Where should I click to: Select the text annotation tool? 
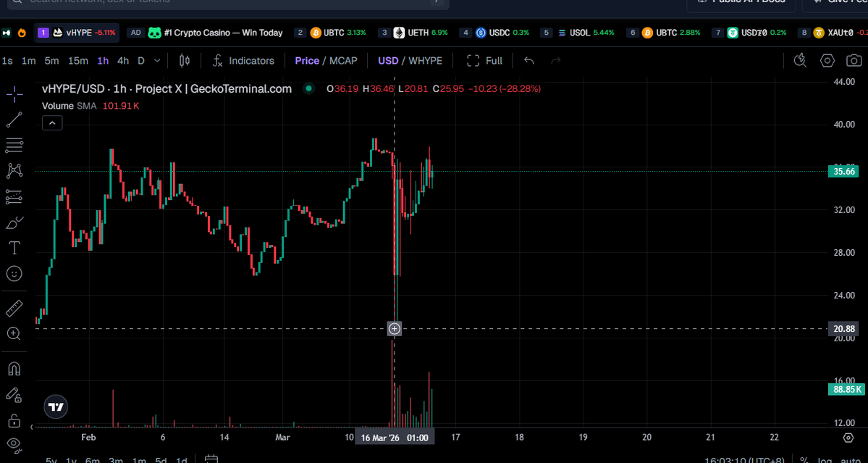(14, 248)
